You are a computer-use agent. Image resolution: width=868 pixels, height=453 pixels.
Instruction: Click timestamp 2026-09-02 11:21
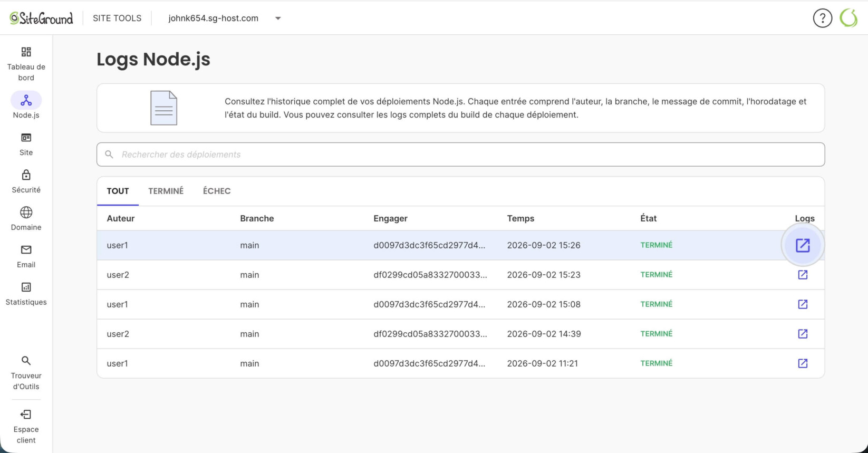tap(542, 363)
